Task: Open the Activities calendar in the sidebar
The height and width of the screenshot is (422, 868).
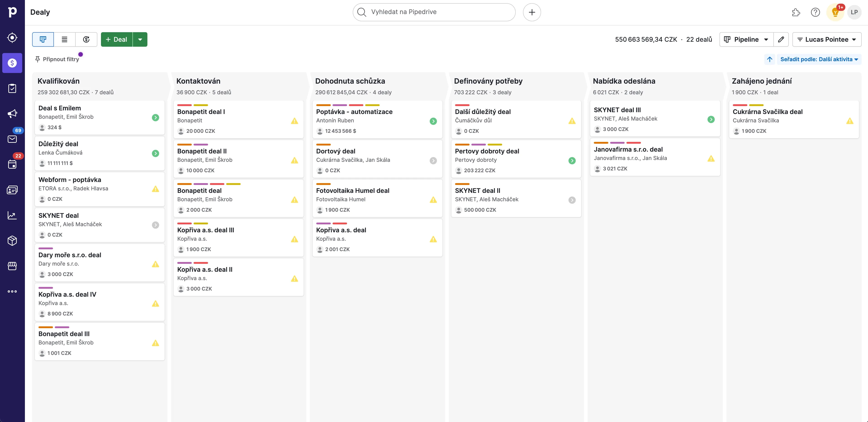Action: click(12, 164)
